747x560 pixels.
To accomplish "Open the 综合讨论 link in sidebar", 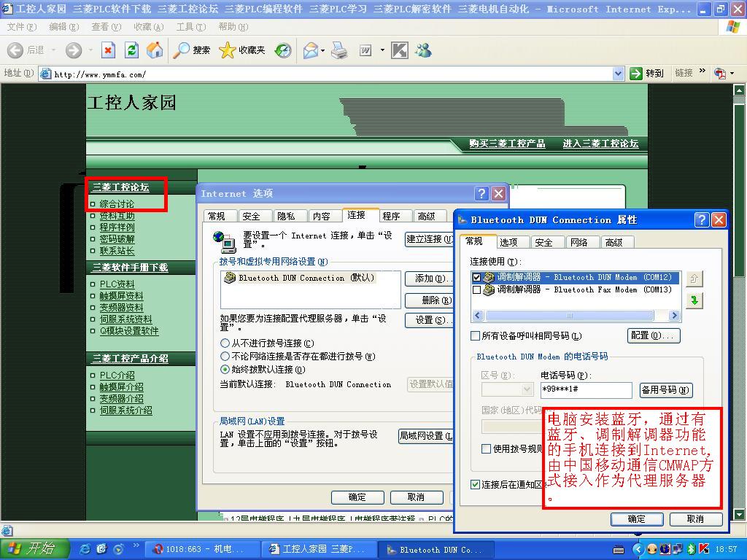I will click(117, 204).
